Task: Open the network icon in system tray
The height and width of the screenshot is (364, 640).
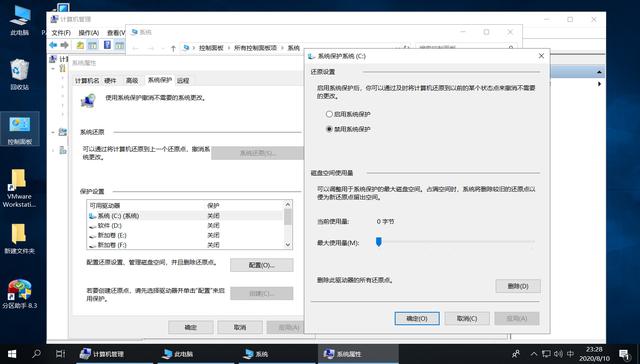Action: (546, 354)
